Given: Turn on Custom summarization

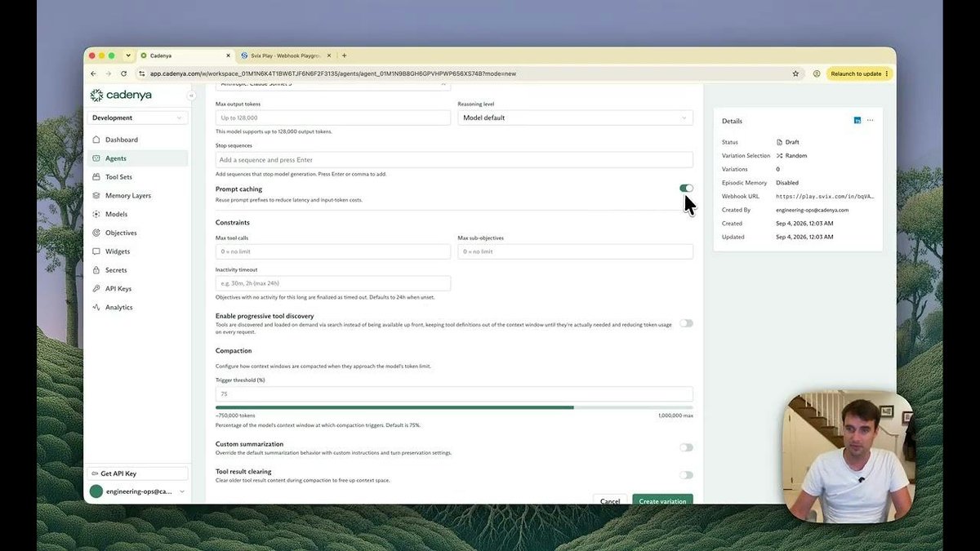Looking at the screenshot, I should point(686,447).
